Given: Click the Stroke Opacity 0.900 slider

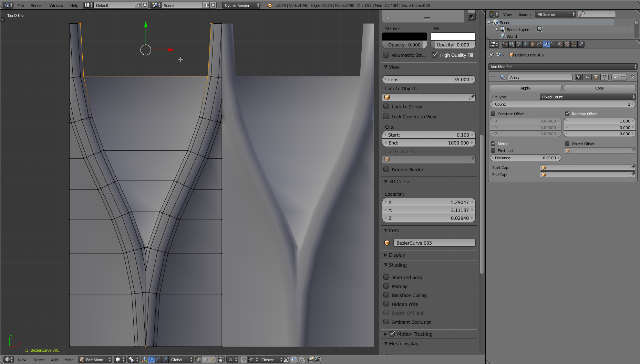Looking at the screenshot, I should pos(404,45).
